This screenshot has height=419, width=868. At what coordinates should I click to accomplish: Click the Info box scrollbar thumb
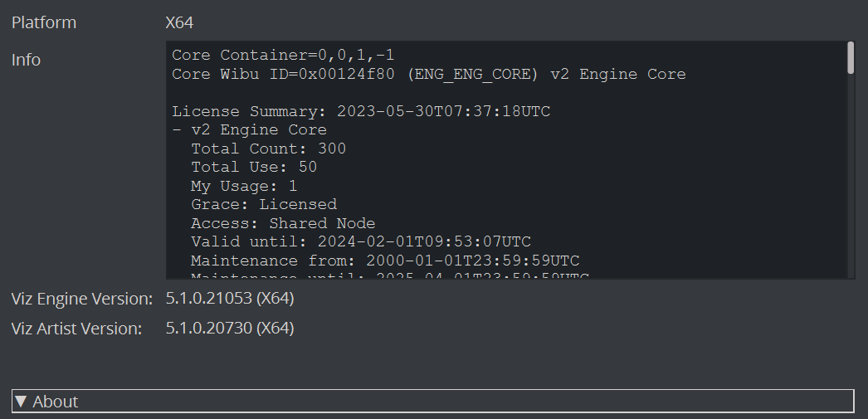[851, 58]
